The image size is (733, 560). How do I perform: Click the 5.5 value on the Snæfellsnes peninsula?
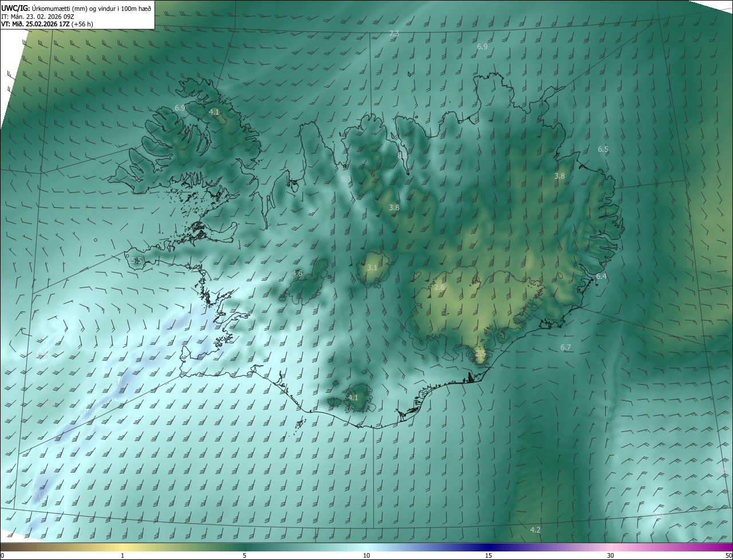(136, 261)
